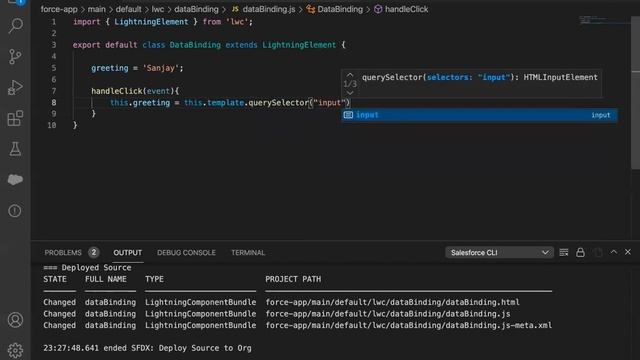640x360 pixels.
Task: Click the Problems count badge 2
Action: (93, 252)
